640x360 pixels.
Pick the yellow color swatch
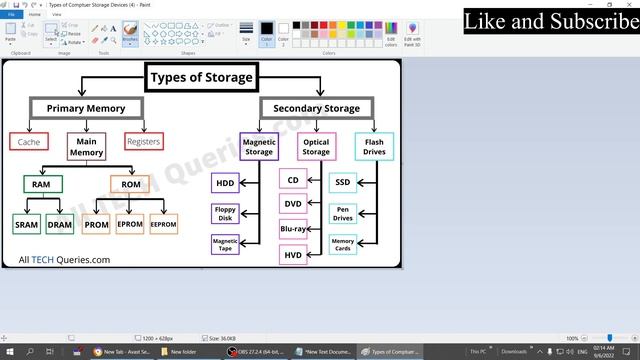coord(342,25)
